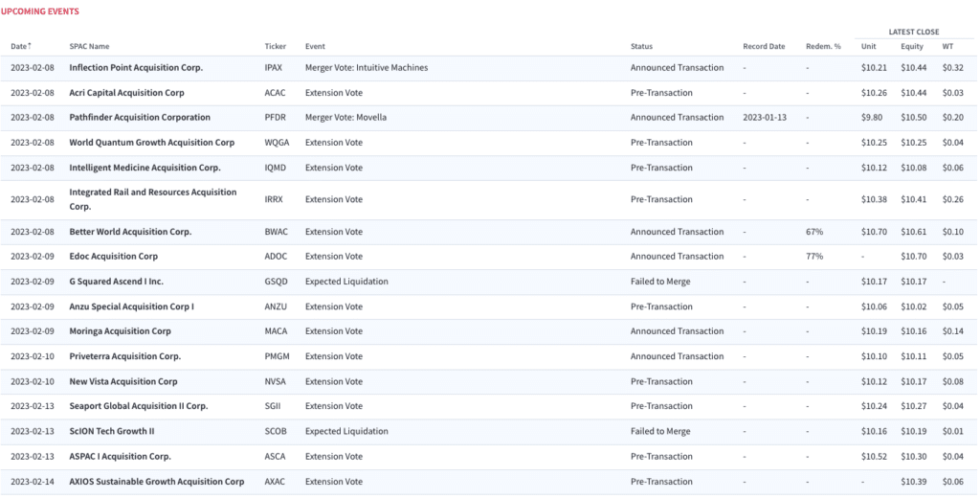Select ticker ADOC

(x=276, y=256)
